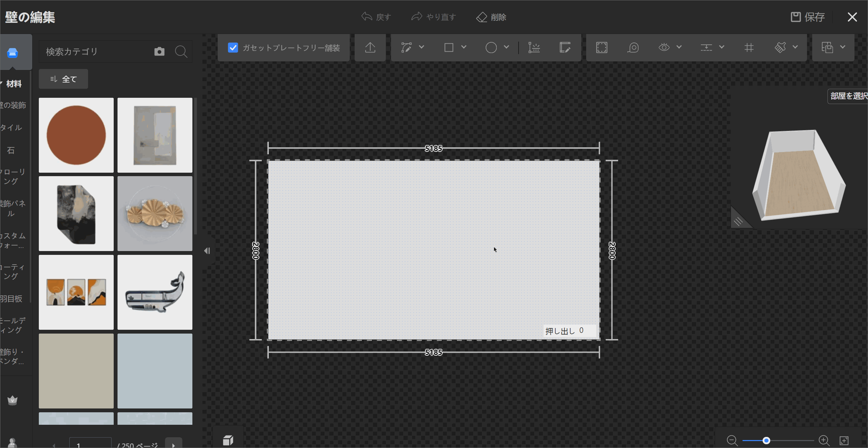Select the circle shape tool
868x448 pixels.
coord(491,48)
